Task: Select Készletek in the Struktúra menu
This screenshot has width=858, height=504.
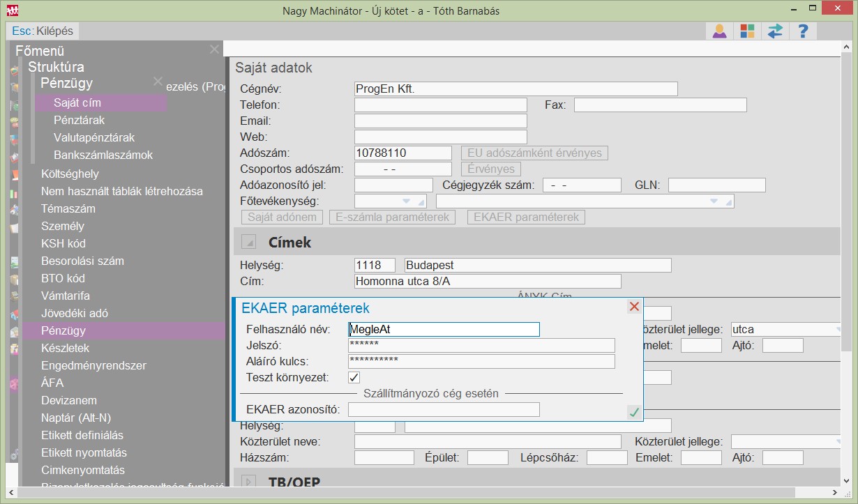Action: pyautogui.click(x=65, y=348)
